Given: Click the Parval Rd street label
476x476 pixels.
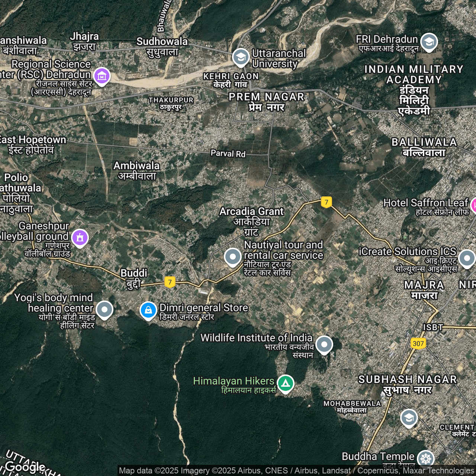Looking at the screenshot, I should point(228,153).
